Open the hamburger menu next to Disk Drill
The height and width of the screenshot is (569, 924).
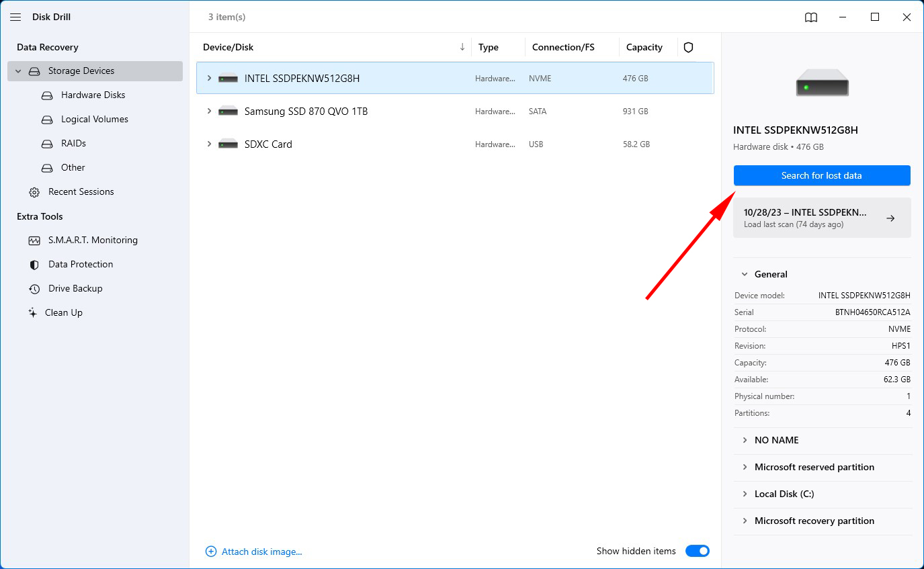15,17
